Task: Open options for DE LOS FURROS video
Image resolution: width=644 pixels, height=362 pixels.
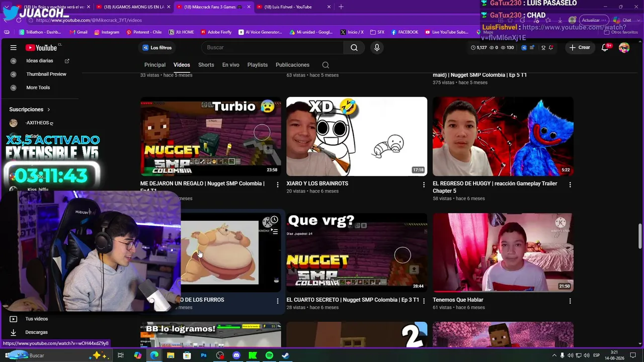Action: 277,301
